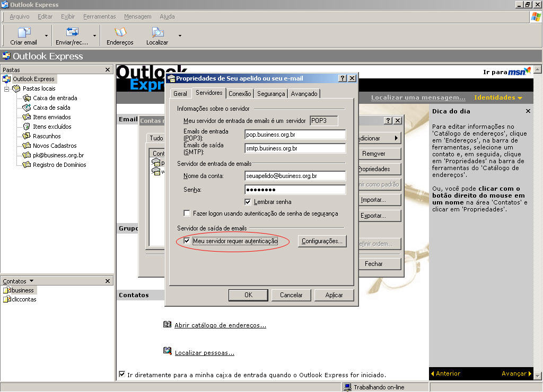Open the Mensagem menu

(x=137, y=16)
